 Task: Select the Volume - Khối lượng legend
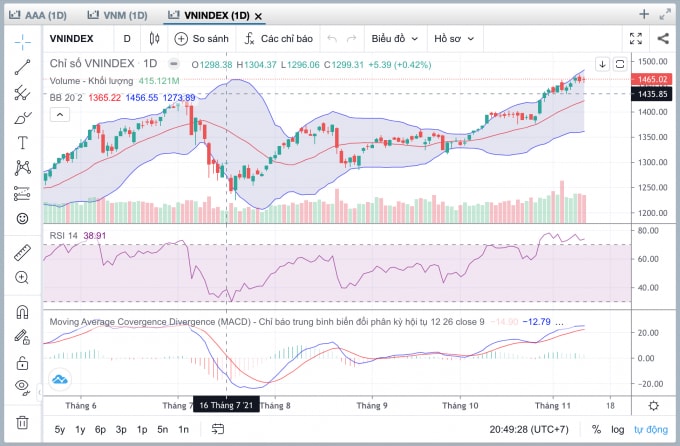pyautogui.click(x=91, y=81)
